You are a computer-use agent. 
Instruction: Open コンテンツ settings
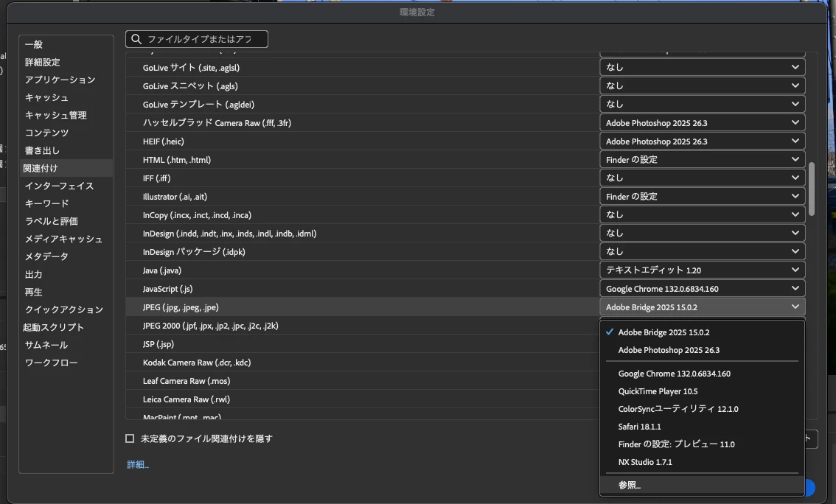(46, 133)
